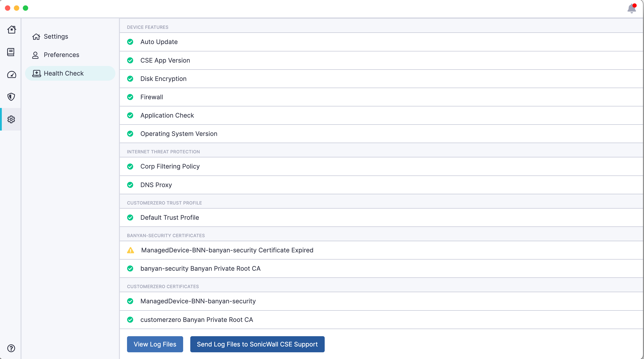Open help question mark icon
The height and width of the screenshot is (359, 644).
coord(11,348)
